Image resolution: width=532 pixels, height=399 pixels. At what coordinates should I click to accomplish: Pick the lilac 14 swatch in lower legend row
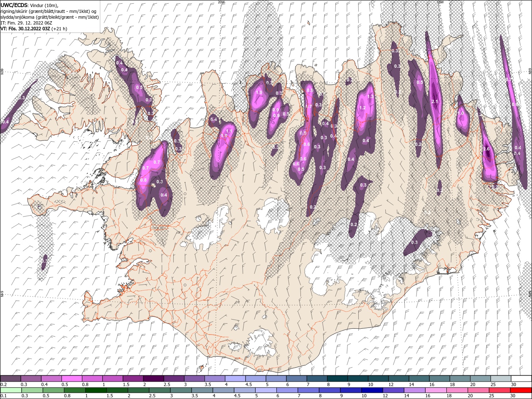(x=414, y=390)
